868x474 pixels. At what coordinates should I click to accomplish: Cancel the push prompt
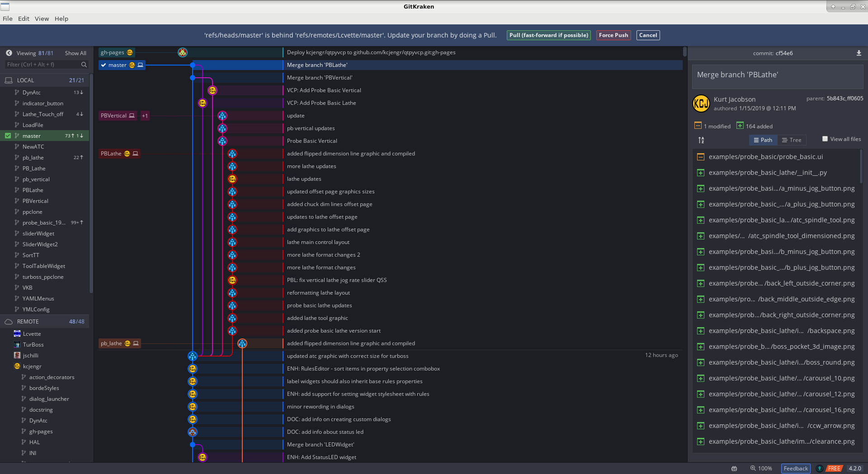click(x=648, y=35)
